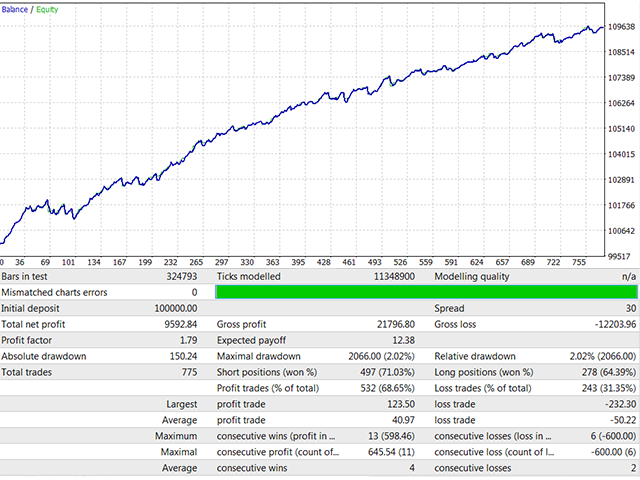
Task: Click the Mismatched charts errors label
Action: pos(52,292)
